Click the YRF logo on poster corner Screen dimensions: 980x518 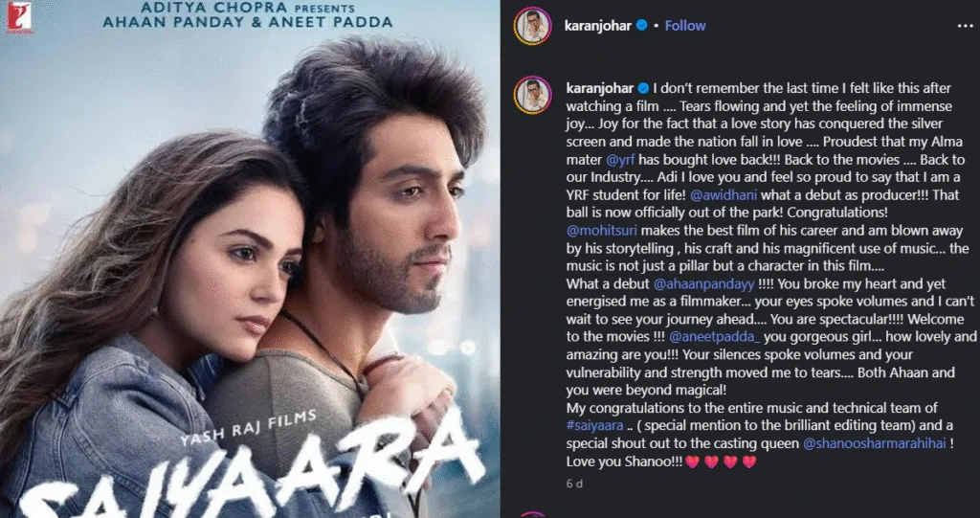pyautogui.click(x=19, y=17)
